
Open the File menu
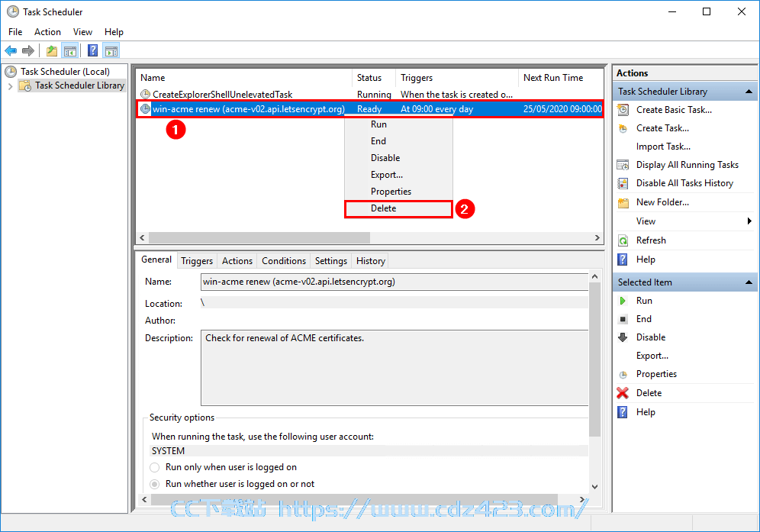(15, 32)
